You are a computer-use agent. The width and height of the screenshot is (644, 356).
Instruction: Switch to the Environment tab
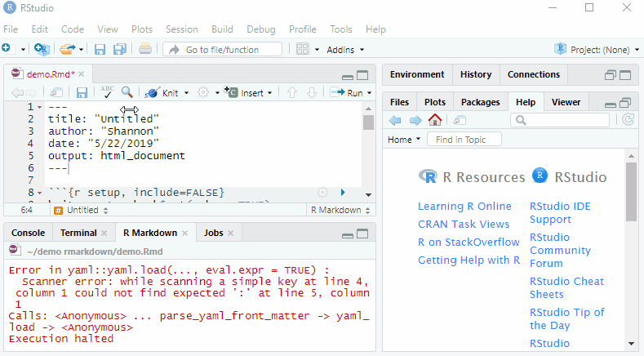417,74
